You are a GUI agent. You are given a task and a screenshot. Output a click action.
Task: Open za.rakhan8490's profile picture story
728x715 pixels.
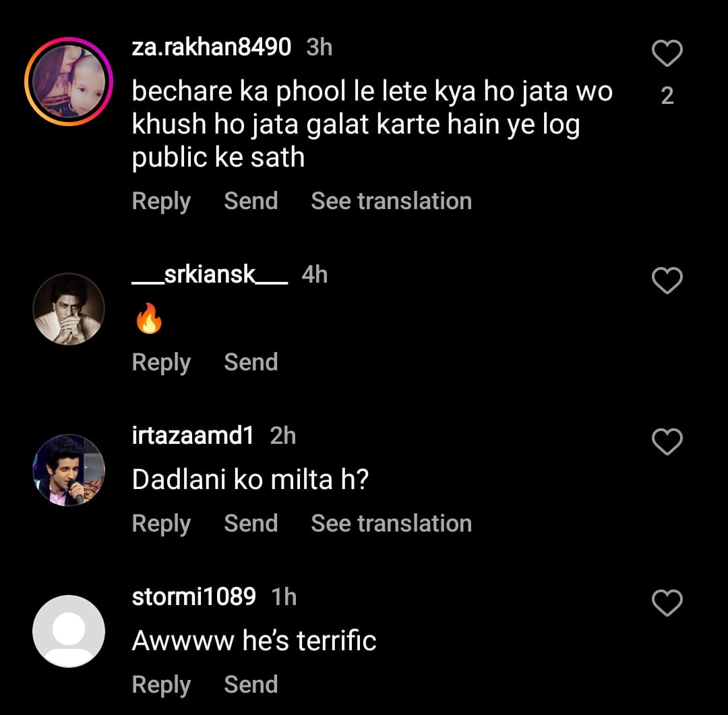[69, 82]
